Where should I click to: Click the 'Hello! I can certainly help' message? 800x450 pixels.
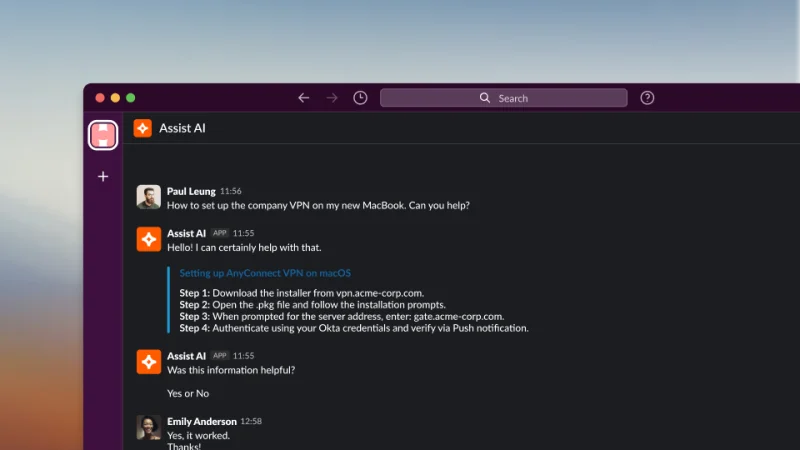coord(244,247)
